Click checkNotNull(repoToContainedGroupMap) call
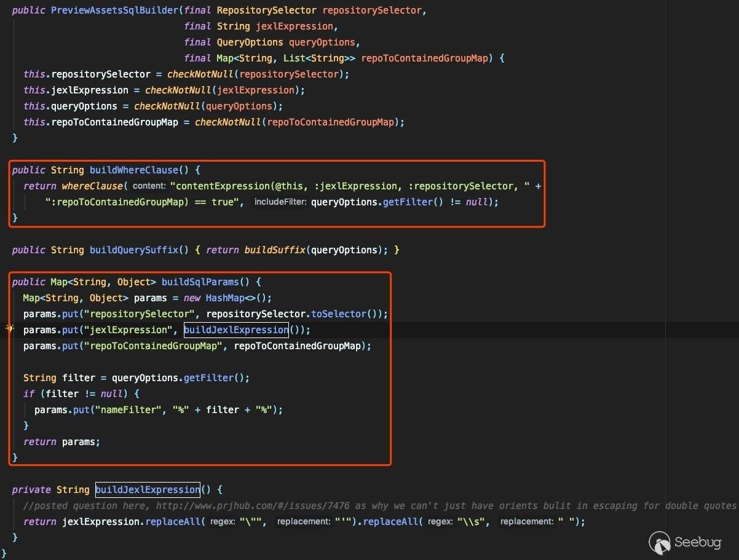Image resolution: width=739 pixels, height=560 pixels. (297, 122)
